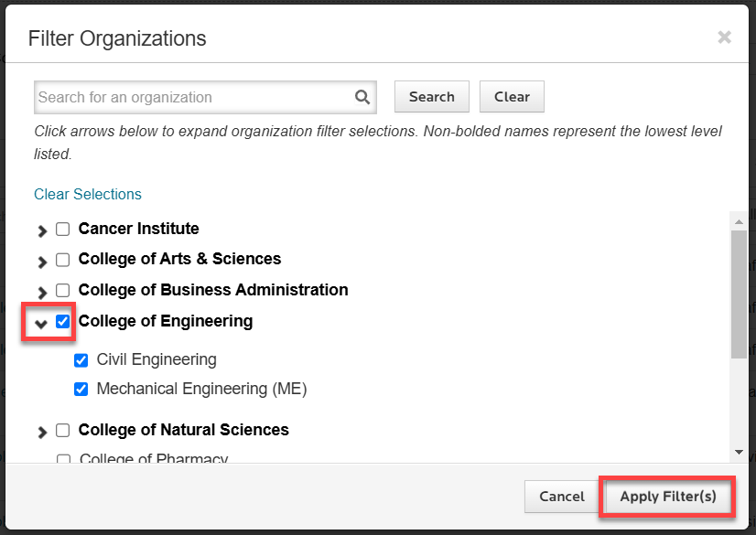
Task: Click the Search button
Action: 431,97
